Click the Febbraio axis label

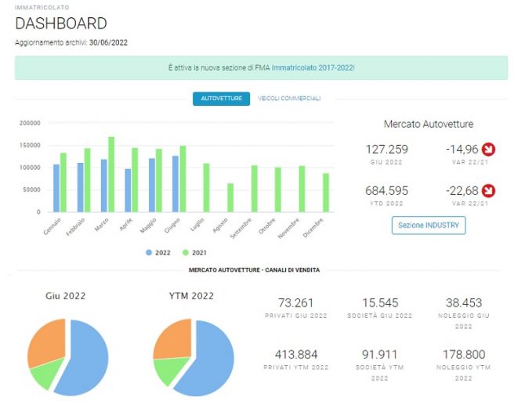(x=75, y=226)
